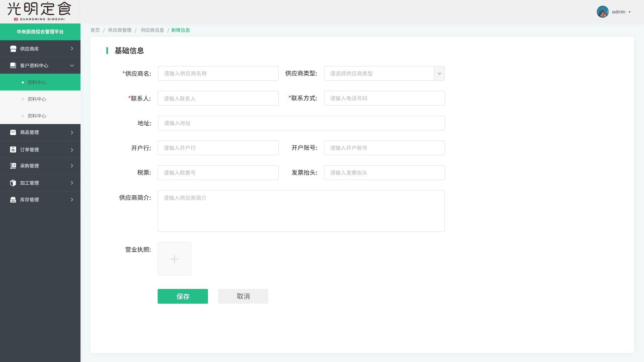Screen dimensions: 644x362
Task: Click the 供应商库 store icon in sidebar
Action: point(13,49)
